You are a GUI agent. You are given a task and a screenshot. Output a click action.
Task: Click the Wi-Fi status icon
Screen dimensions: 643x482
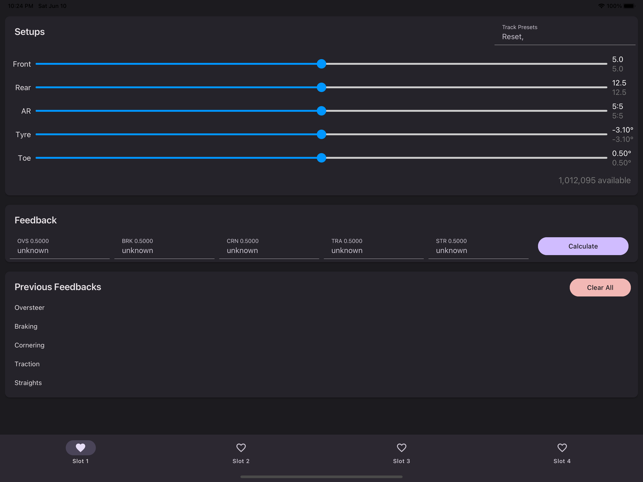tap(601, 6)
